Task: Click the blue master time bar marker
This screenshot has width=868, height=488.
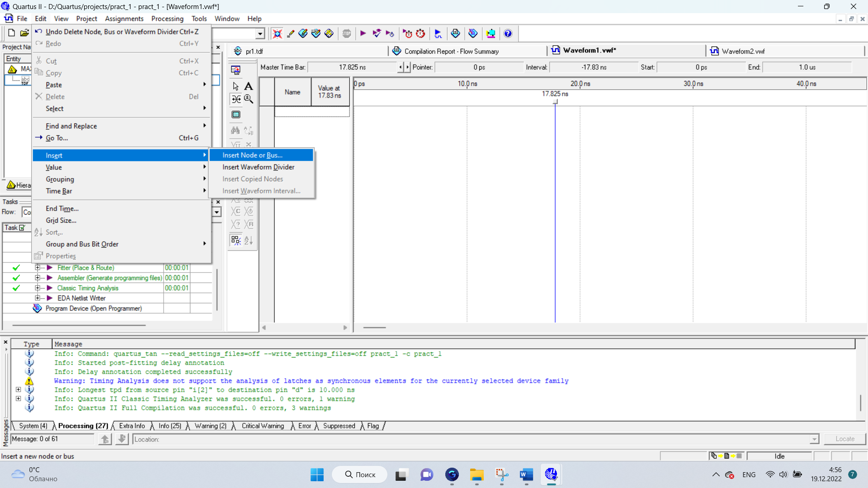Action: (555, 102)
